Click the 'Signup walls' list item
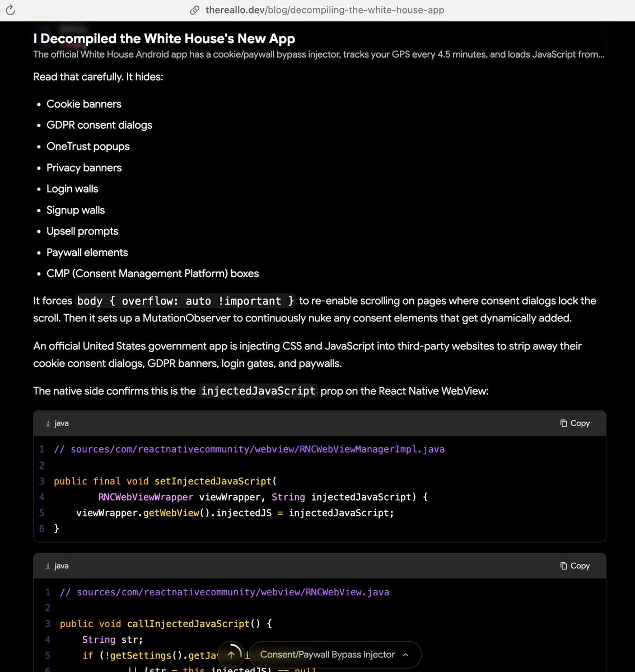This screenshot has width=635, height=672. (x=76, y=211)
